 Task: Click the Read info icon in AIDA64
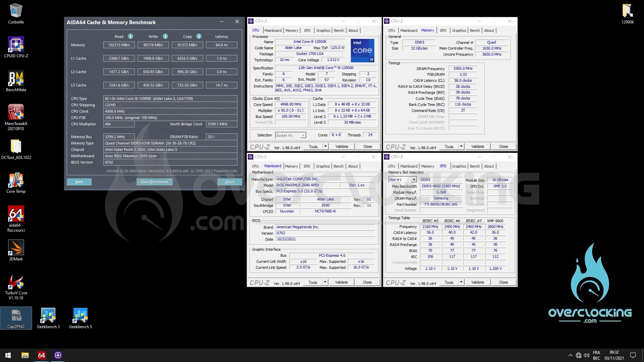pos(130,36)
